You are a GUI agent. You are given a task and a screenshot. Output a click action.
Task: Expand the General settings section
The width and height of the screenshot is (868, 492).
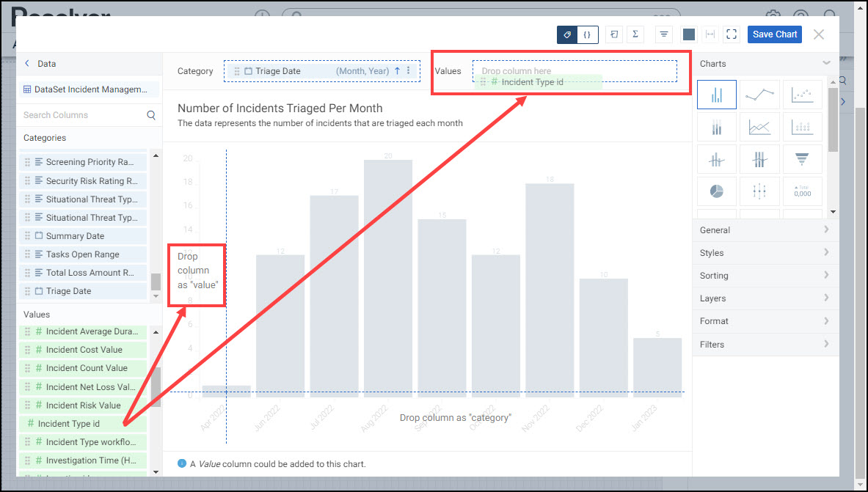[765, 230]
